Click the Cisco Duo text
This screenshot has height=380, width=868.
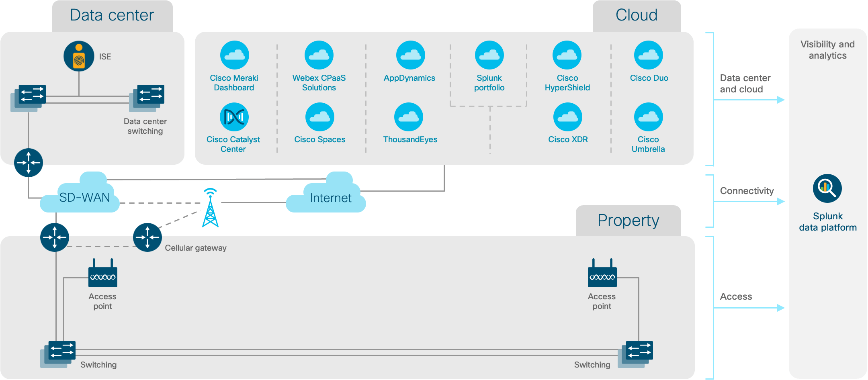coord(649,78)
